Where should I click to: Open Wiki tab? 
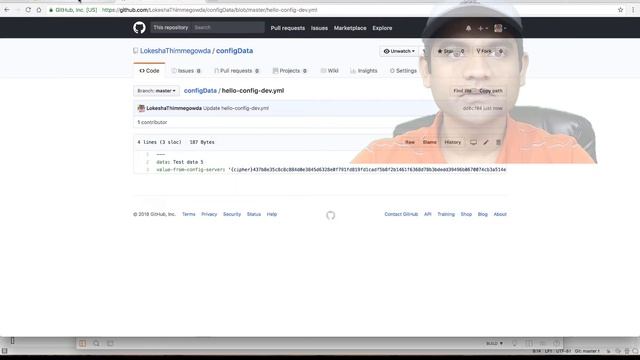[x=330, y=71]
